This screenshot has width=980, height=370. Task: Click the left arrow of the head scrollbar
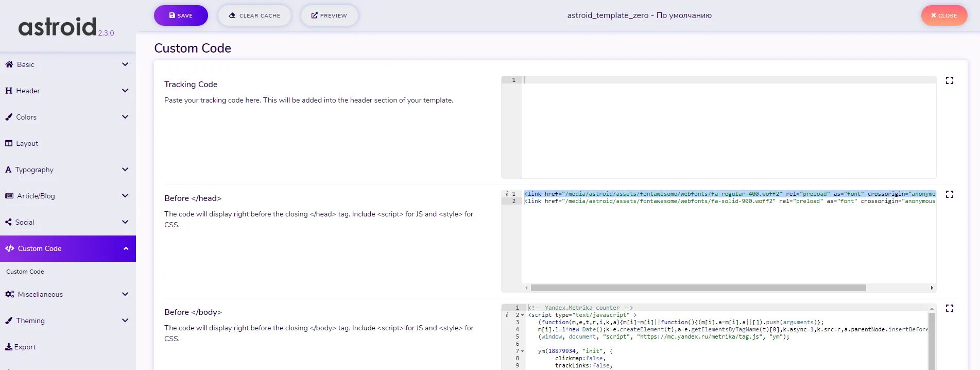pyautogui.click(x=526, y=288)
